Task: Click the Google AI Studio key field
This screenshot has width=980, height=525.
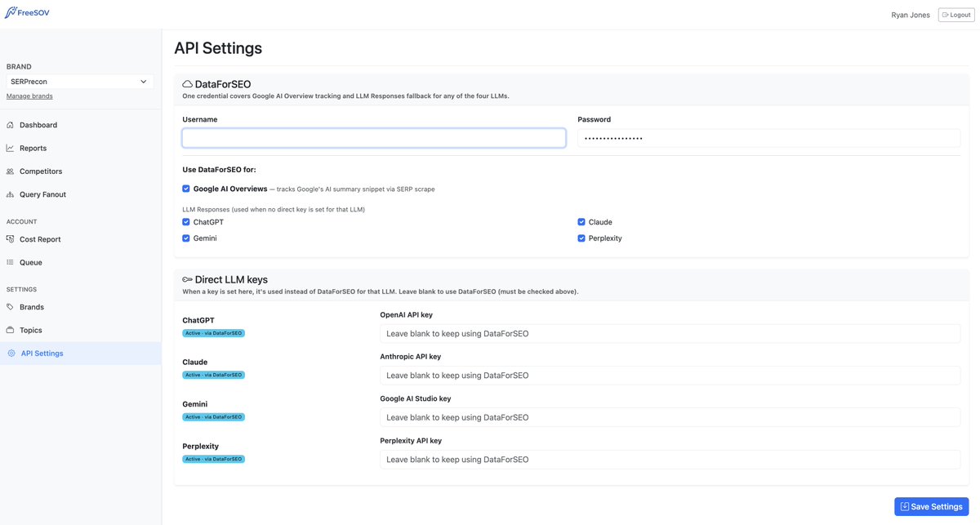Action: 670,417
